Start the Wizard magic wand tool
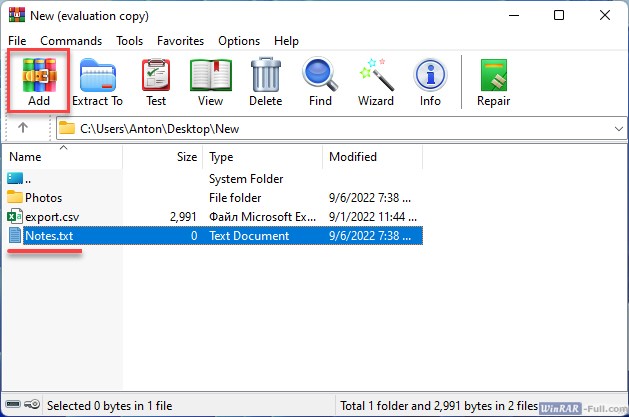 [x=376, y=82]
